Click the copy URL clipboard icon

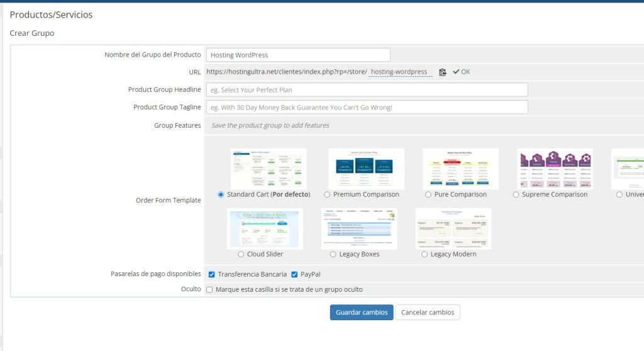[442, 72]
